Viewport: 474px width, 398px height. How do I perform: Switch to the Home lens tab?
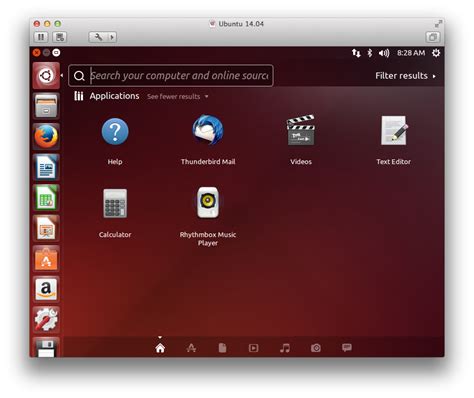point(160,348)
